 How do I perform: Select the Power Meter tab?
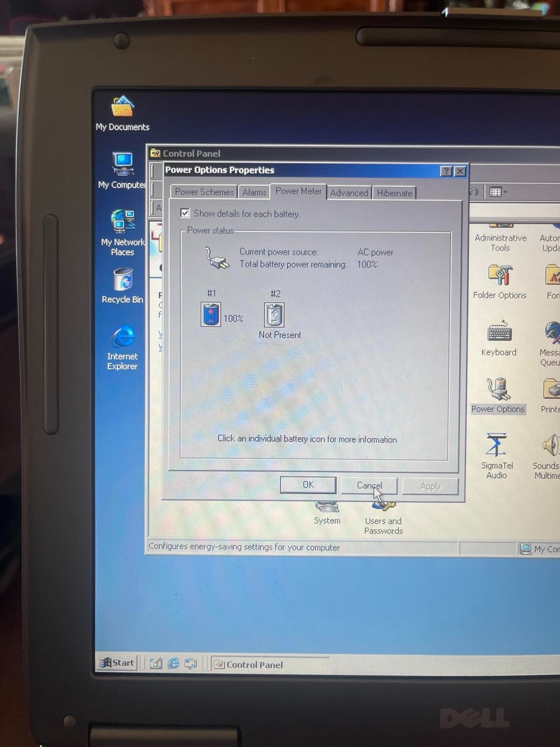[x=298, y=191]
